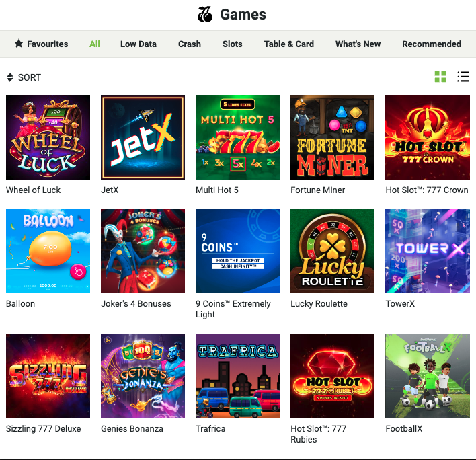This screenshot has width=476, height=460.
Task: Open Fortune Miner game image
Action: click(x=332, y=138)
